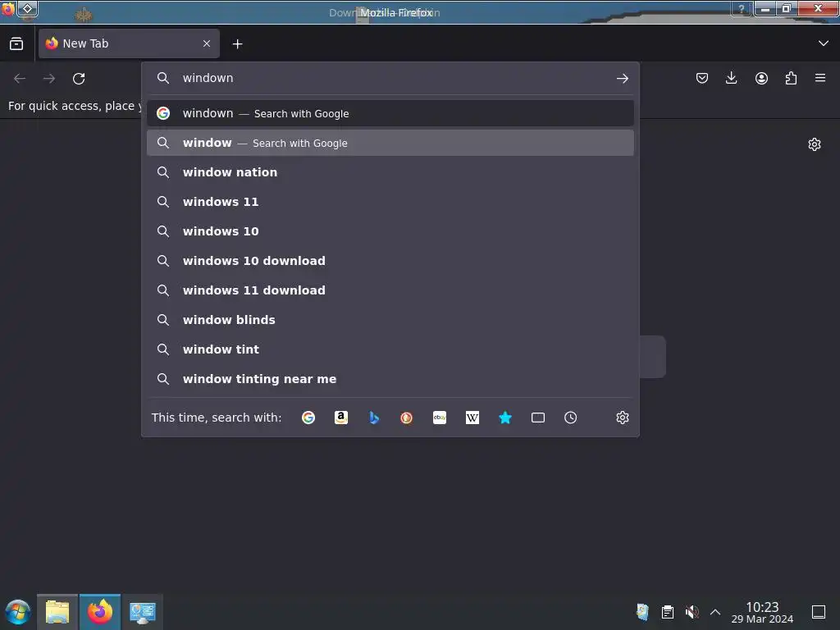The width and height of the screenshot is (840, 630).
Task: Open the title bar window menu diamond icon
Action: point(27,8)
